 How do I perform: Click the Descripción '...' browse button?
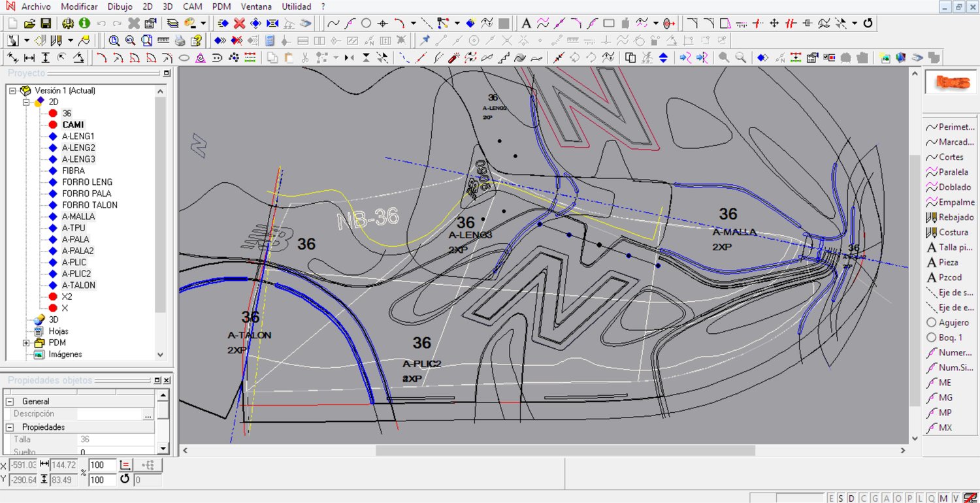click(148, 415)
